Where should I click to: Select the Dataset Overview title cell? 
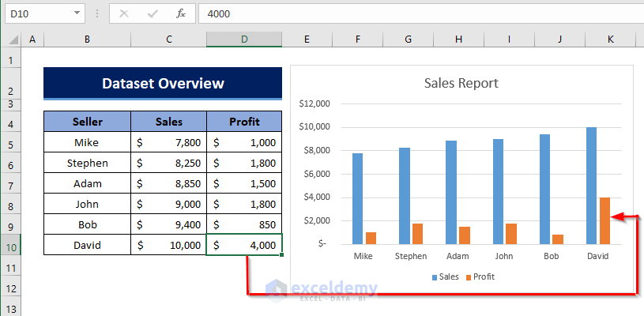click(x=163, y=84)
